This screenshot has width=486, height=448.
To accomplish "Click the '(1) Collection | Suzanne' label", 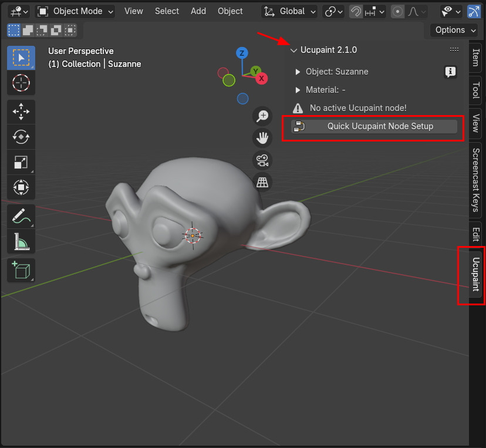I will [x=95, y=64].
